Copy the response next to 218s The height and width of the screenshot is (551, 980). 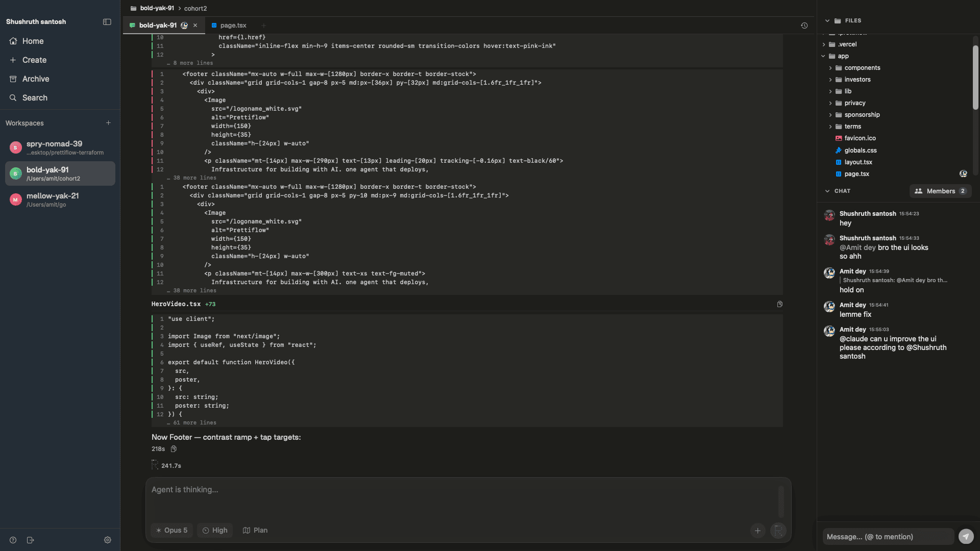[x=174, y=449]
